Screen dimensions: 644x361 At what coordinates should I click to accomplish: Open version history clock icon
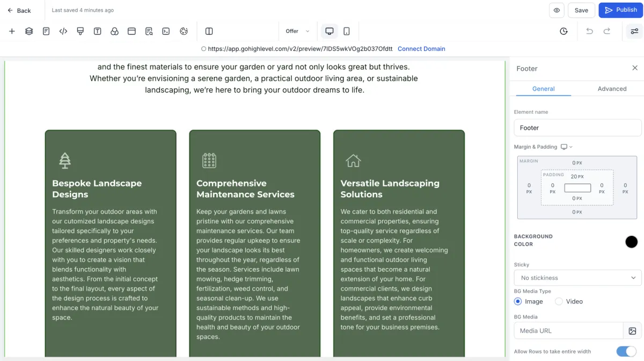tap(563, 31)
